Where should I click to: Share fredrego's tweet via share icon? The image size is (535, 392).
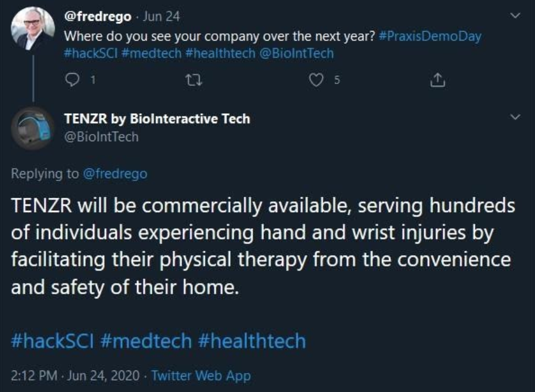[438, 79]
